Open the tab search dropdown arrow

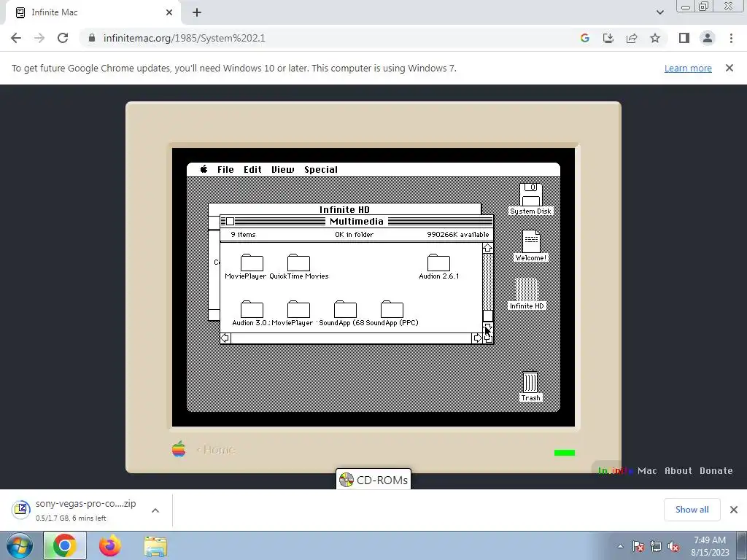659,12
